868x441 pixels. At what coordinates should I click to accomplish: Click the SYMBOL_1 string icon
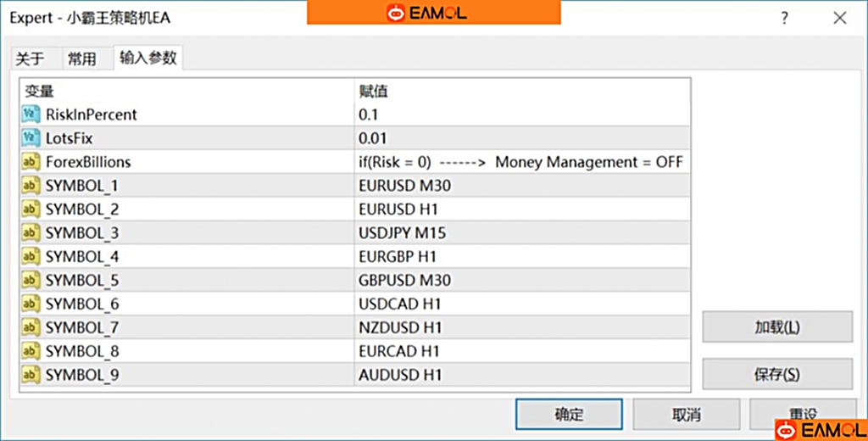31,185
